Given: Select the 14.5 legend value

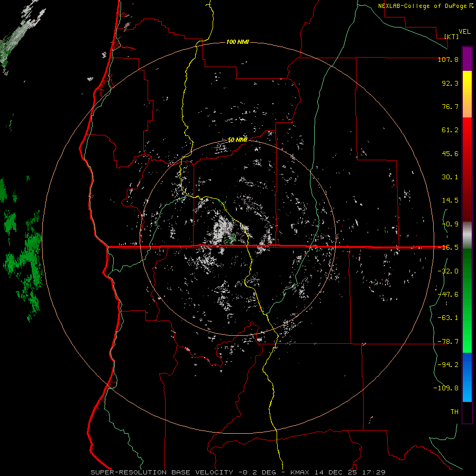Looking at the screenshot, I should [x=450, y=200].
